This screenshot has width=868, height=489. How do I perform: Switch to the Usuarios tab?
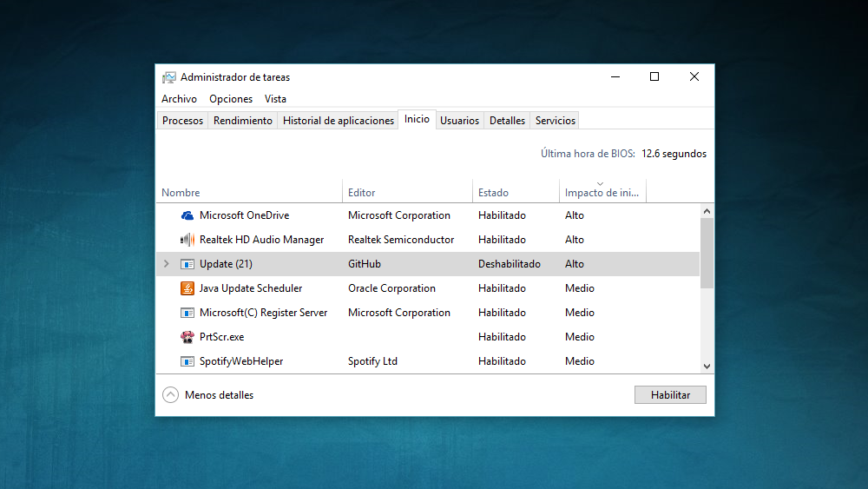[x=459, y=121]
